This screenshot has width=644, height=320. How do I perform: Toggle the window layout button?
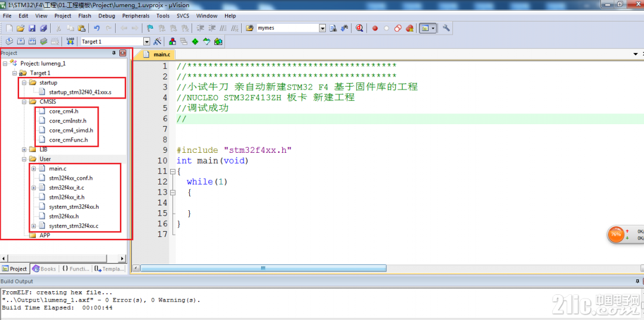click(x=425, y=28)
